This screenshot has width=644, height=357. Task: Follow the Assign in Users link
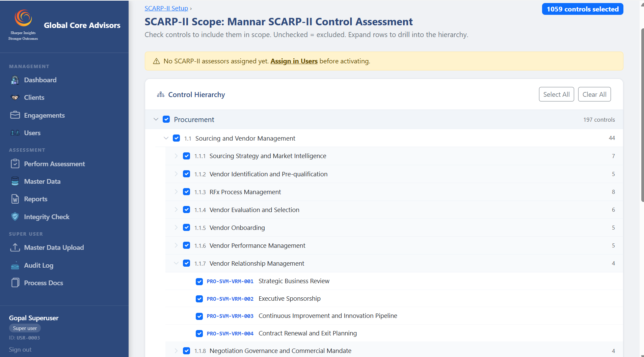(294, 61)
